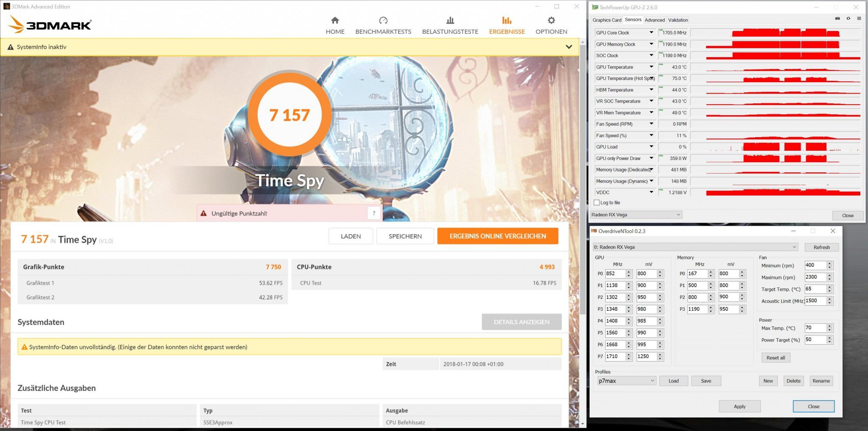Open the GPU Load sensor dropdown
The image size is (868, 431).
(x=651, y=147)
